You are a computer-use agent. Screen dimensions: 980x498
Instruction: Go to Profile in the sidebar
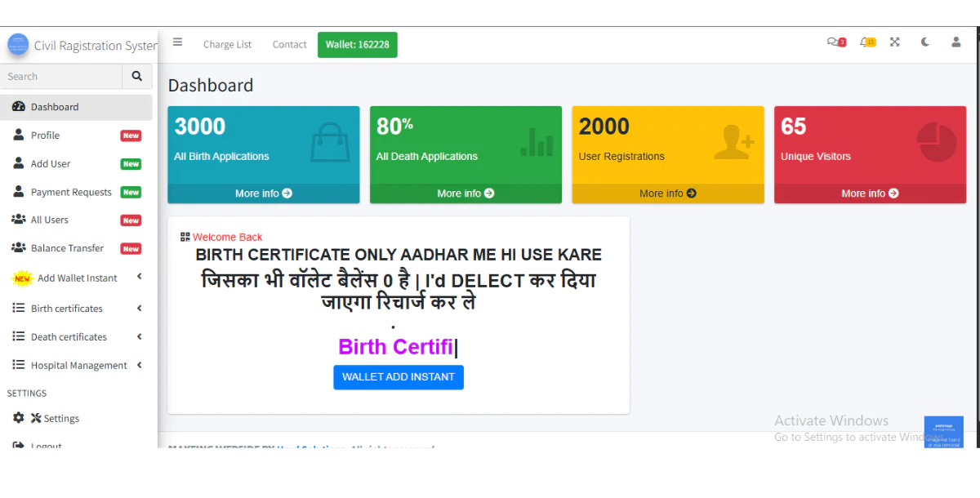pos(76,136)
